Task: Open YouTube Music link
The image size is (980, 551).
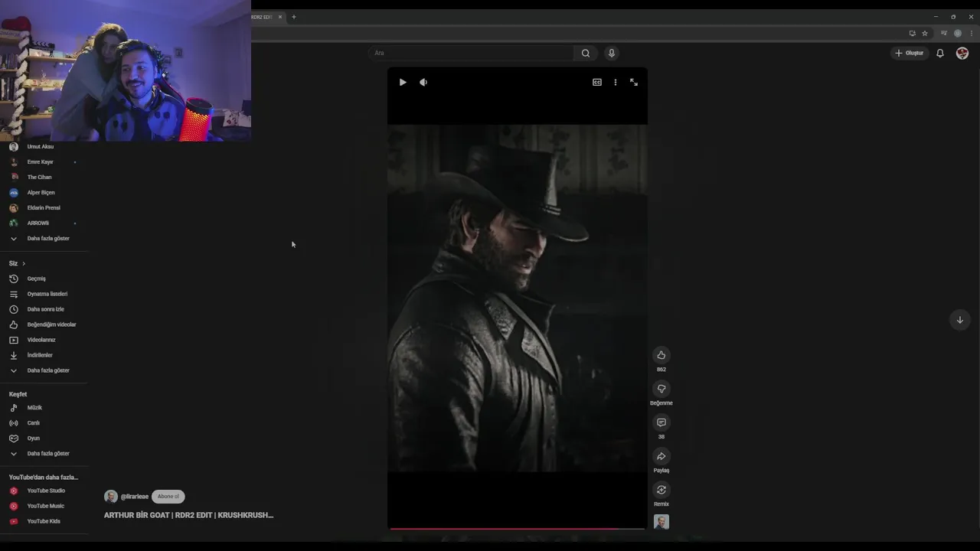Action: tap(47, 506)
